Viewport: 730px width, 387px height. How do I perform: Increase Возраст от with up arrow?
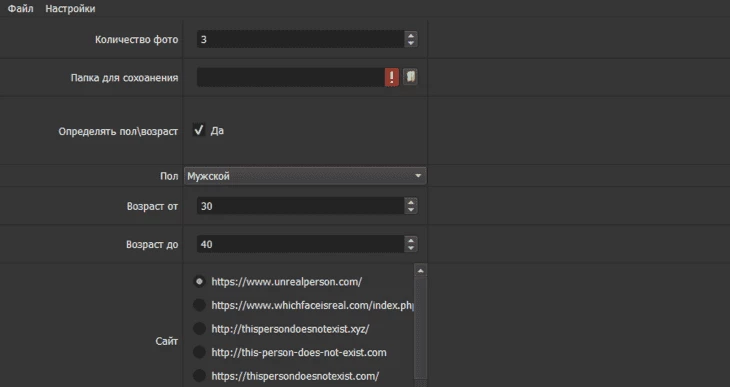coord(411,202)
